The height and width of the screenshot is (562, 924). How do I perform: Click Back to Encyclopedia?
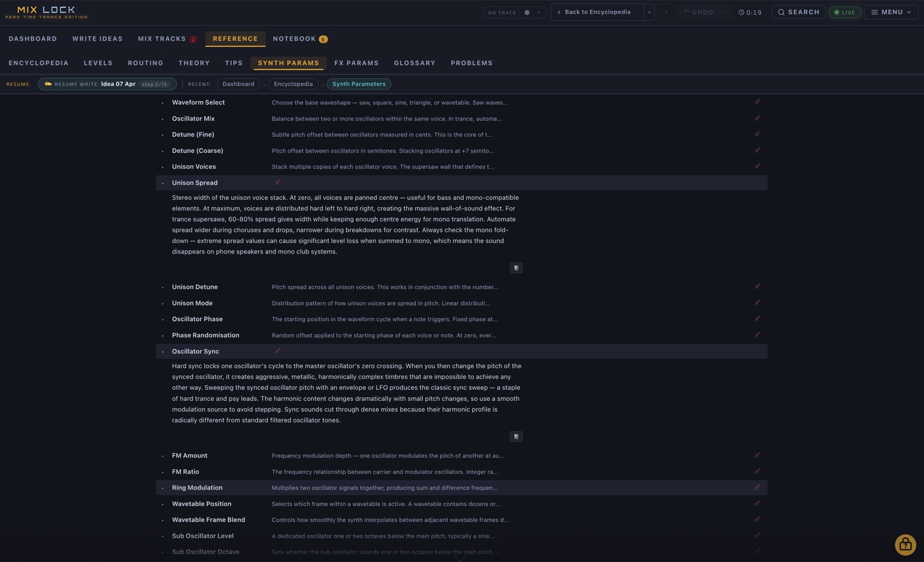coord(597,12)
